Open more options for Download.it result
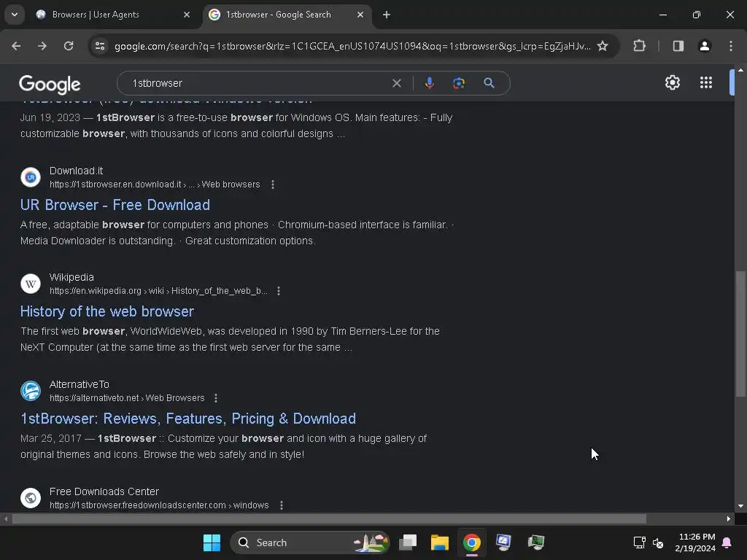747x560 pixels. 273,184
